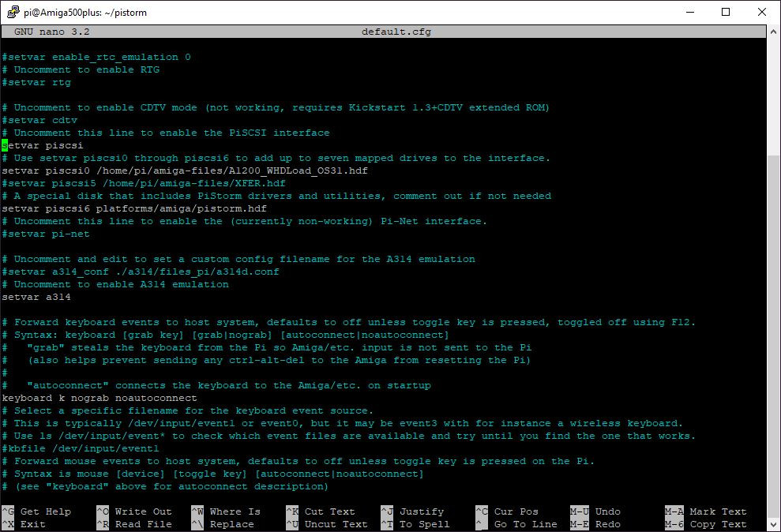The image size is (781, 532).
Task: Click the 'enable the PiSCSI interface' comment
Action: click(166, 133)
